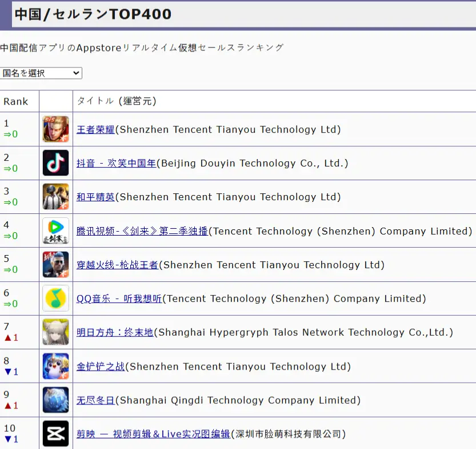Screen dimensions: 476x449
Task: Open the QQ音乐 - 听我想听 link
Action: point(119,299)
